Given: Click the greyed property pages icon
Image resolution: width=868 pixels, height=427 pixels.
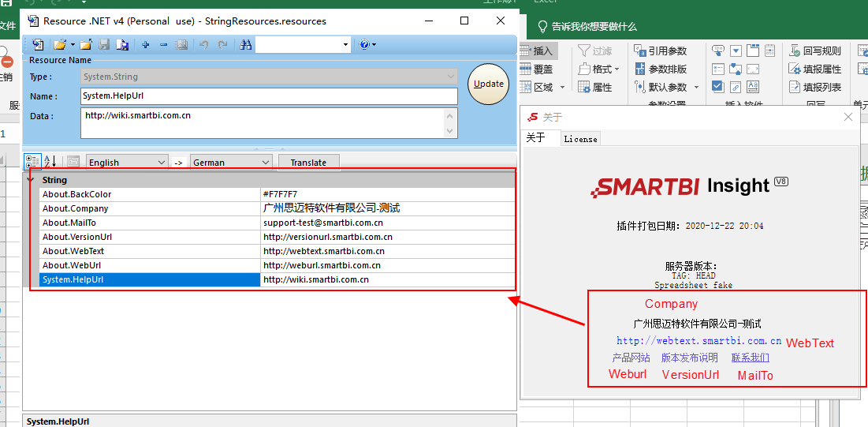Looking at the screenshot, I should click(x=73, y=162).
